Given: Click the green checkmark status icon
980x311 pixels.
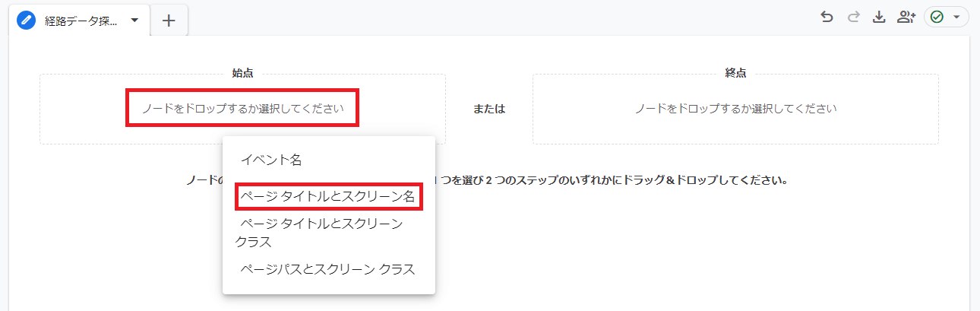Looking at the screenshot, I should [937, 17].
